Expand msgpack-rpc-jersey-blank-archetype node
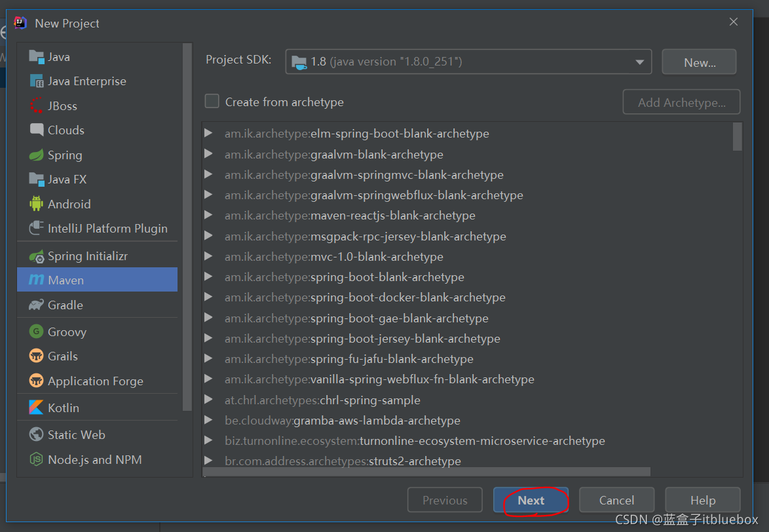Viewport: 769px width, 532px height. tap(208, 236)
